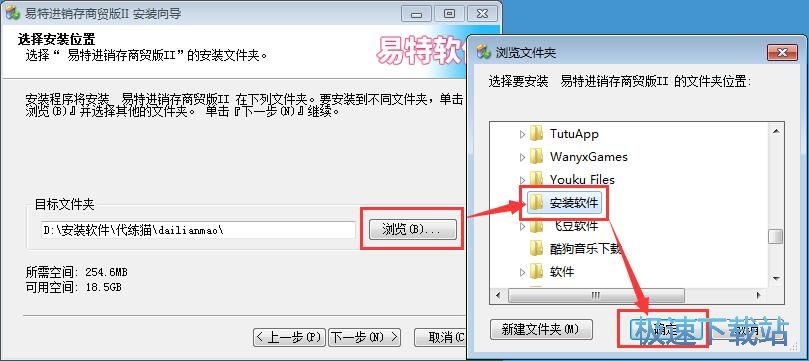Screen dimensions: 809x361
Task: Click the 浏览文件夹 dialog title icon
Action: click(x=483, y=52)
